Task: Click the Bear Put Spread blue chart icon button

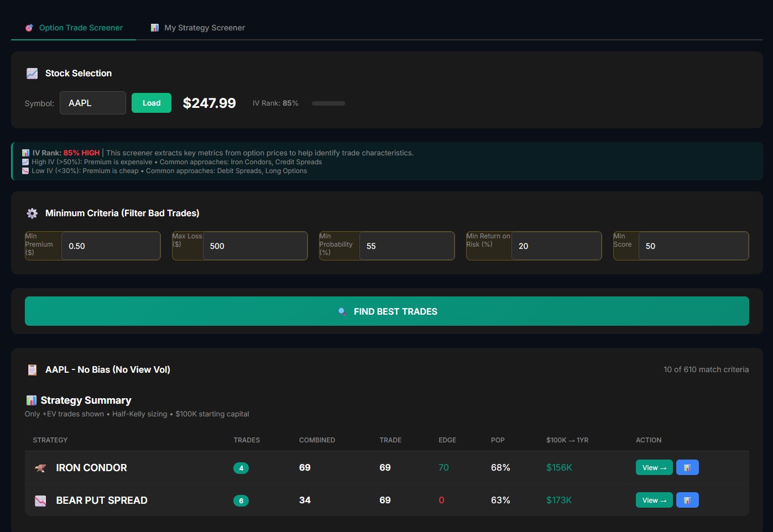Action: [x=687, y=500]
